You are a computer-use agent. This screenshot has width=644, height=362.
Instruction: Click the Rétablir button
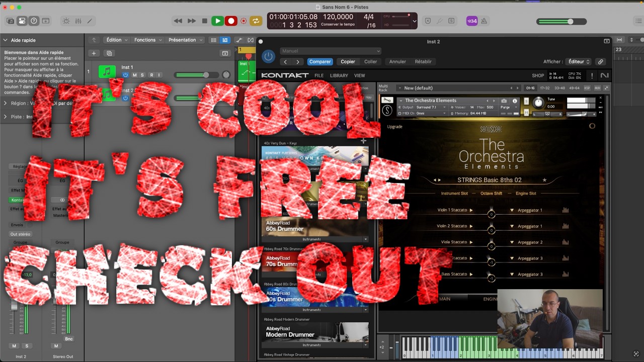(423, 62)
